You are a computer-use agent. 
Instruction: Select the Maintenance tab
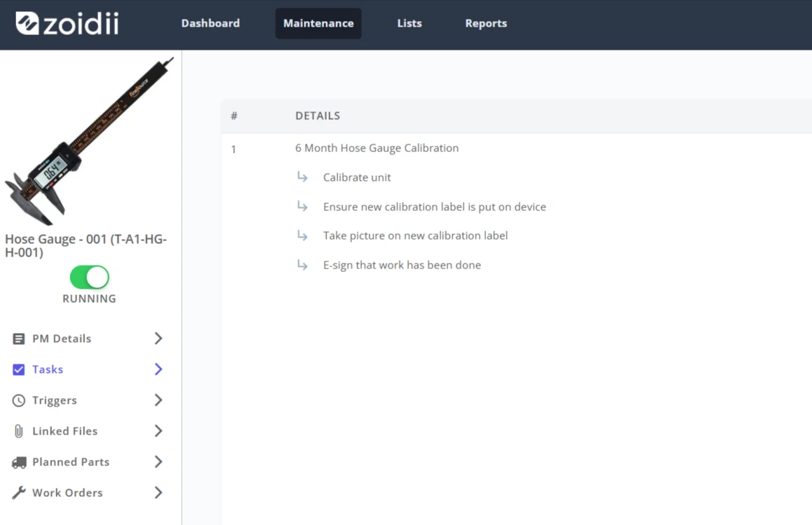coord(318,23)
